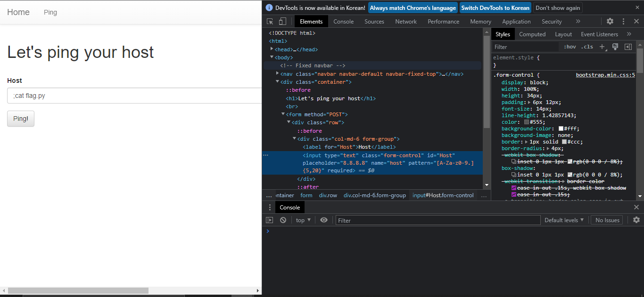Show more DevTools tabs via chevron

click(x=578, y=21)
